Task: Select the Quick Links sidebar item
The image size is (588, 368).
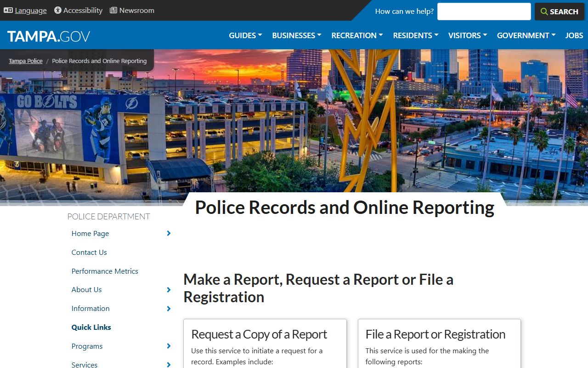Action: tap(91, 328)
